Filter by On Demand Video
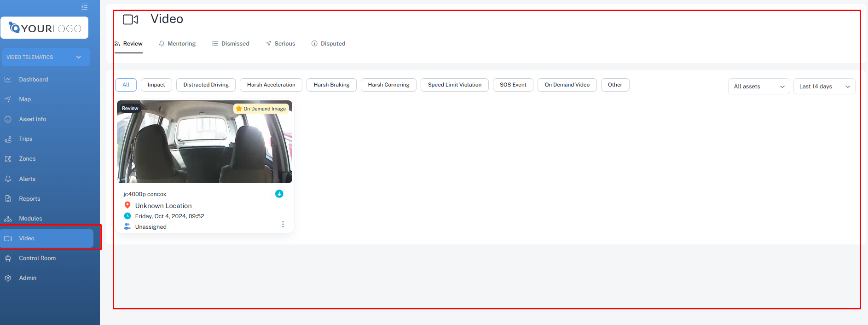868x325 pixels. click(x=567, y=85)
